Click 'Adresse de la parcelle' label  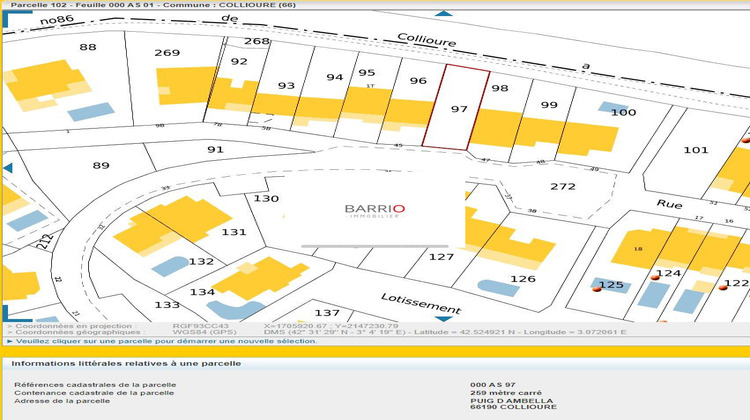62,401
